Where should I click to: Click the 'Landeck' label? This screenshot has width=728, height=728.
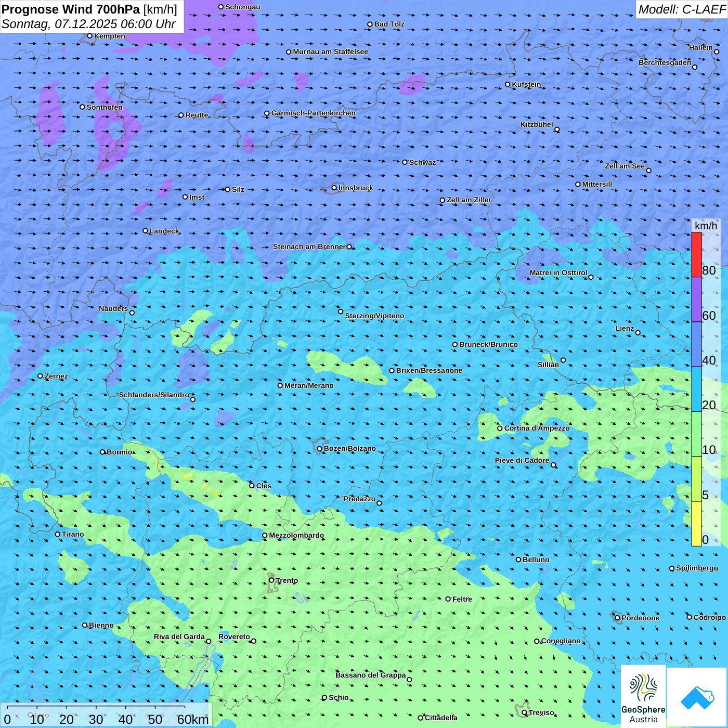pyautogui.click(x=164, y=231)
